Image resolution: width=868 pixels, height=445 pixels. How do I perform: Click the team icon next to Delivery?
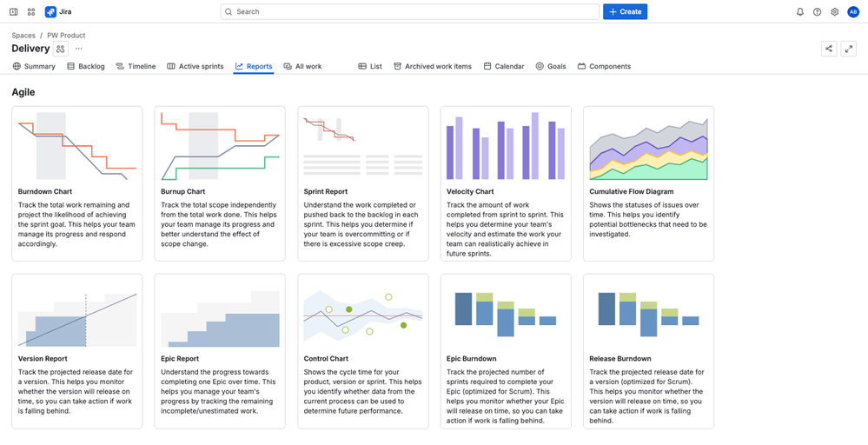click(x=60, y=49)
